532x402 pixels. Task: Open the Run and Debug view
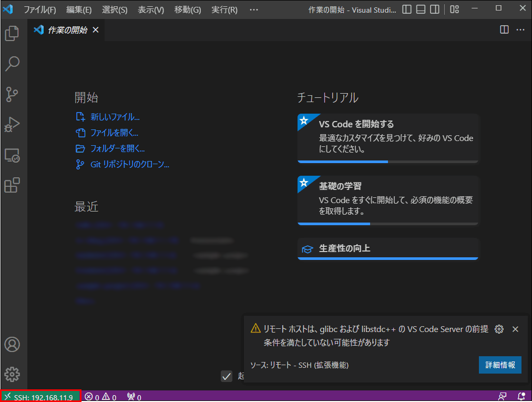[x=12, y=124]
